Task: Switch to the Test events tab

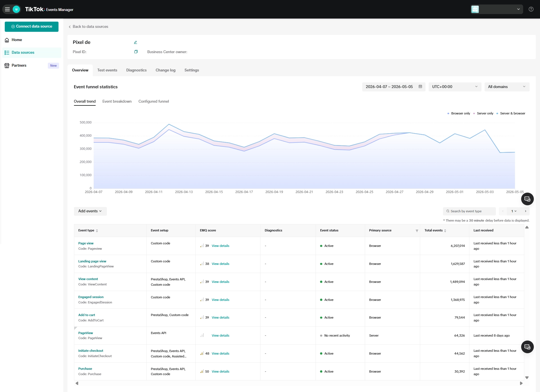Action: point(107,70)
